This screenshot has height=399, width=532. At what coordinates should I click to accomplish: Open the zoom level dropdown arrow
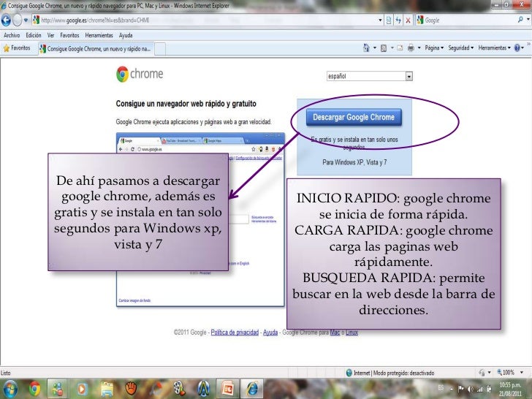point(522,373)
